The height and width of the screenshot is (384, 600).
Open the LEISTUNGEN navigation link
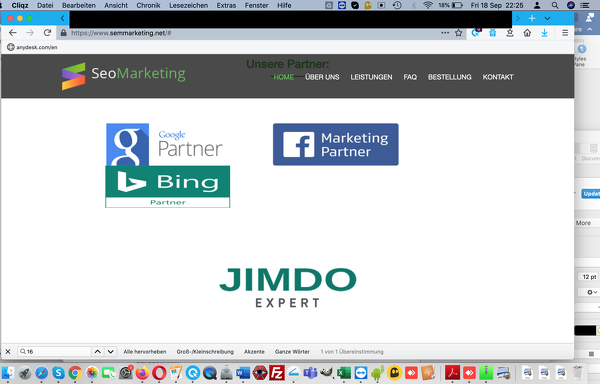(x=371, y=77)
